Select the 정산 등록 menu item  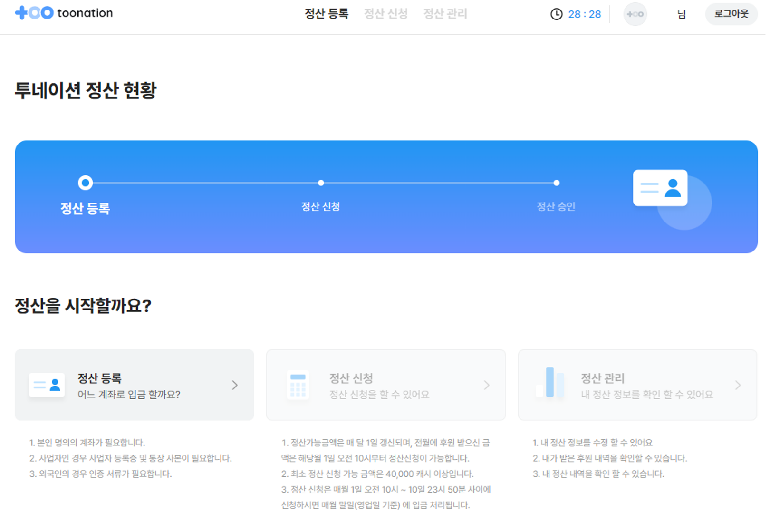pos(326,14)
